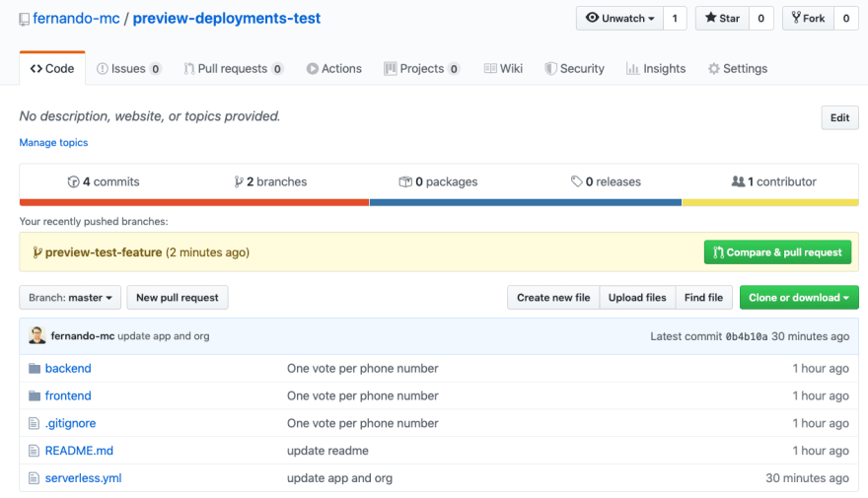Click Create new file
Viewport: 868px width, 498px height.
click(553, 298)
